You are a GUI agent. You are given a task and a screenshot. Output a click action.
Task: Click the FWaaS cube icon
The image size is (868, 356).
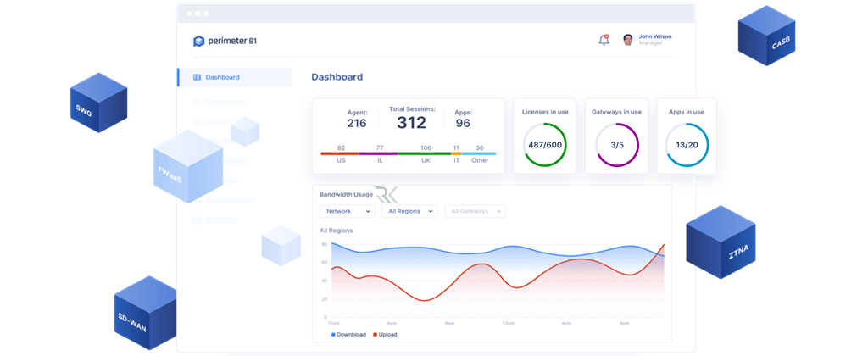pos(186,167)
